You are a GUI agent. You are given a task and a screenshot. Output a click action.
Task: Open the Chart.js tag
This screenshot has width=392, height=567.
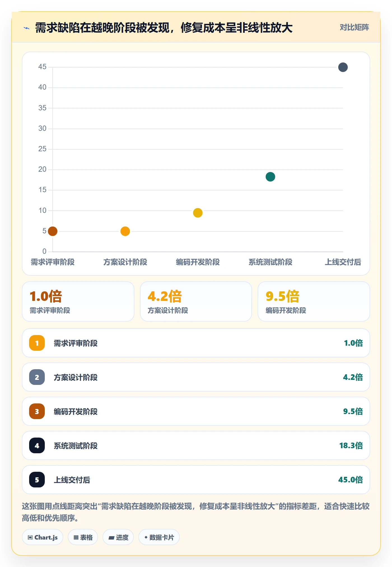coord(43,537)
